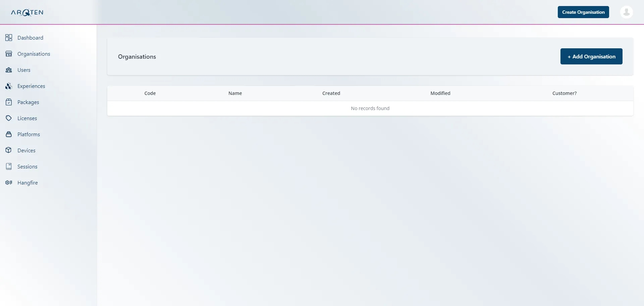This screenshot has width=644, height=306.
Task: Click the Modified column header
Action: tap(440, 93)
